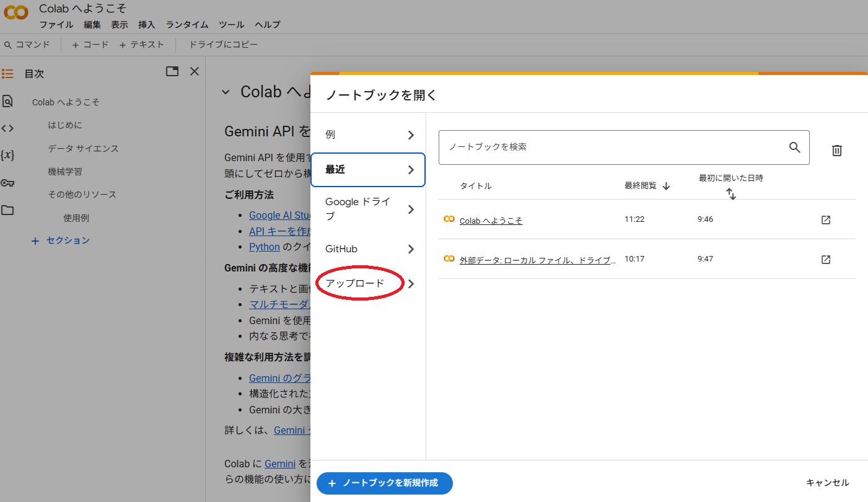Open the Colab へようこそ notebook link
The height and width of the screenshot is (502, 868).
491,221
